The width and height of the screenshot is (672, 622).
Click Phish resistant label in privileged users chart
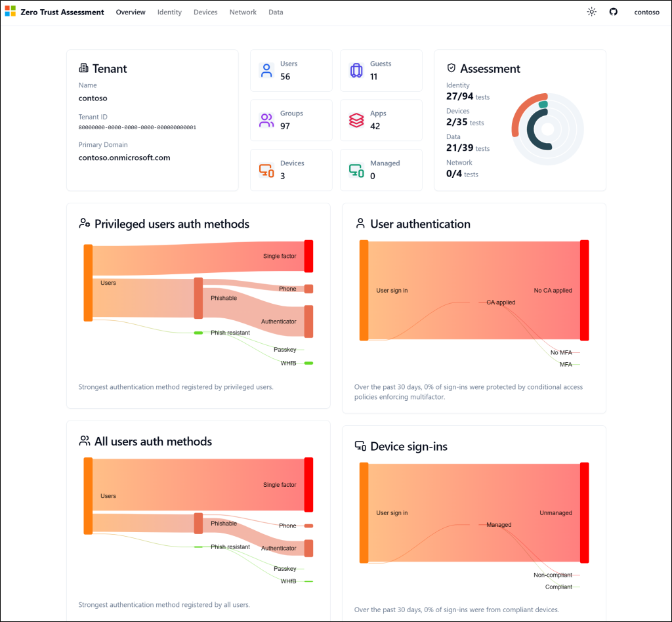230,333
